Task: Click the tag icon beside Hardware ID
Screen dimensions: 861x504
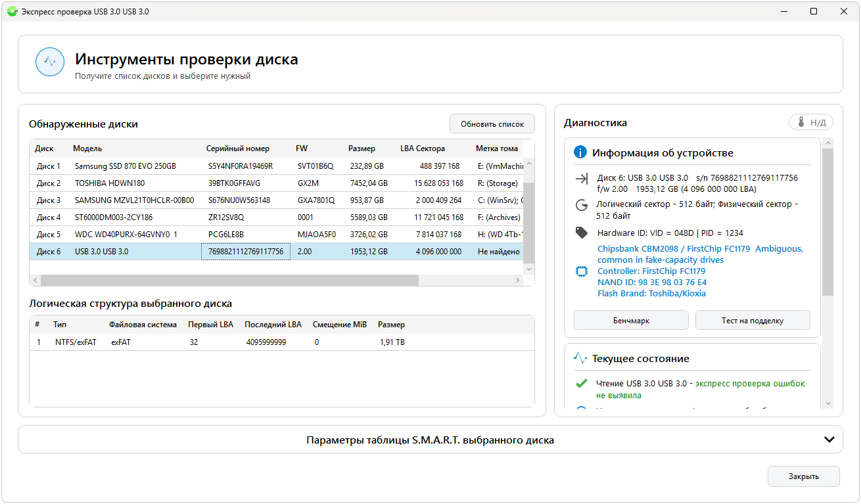Action: (x=581, y=233)
